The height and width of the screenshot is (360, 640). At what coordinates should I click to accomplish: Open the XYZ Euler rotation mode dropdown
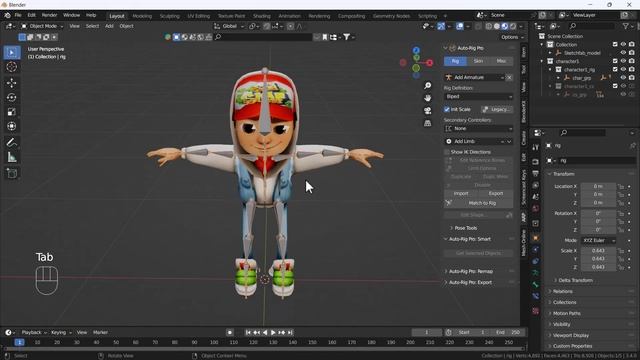(x=598, y=240)
